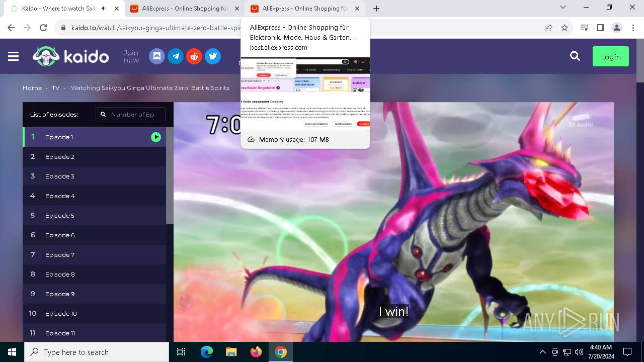
Task: Select Episode 7
Action: tap(94, 254)
